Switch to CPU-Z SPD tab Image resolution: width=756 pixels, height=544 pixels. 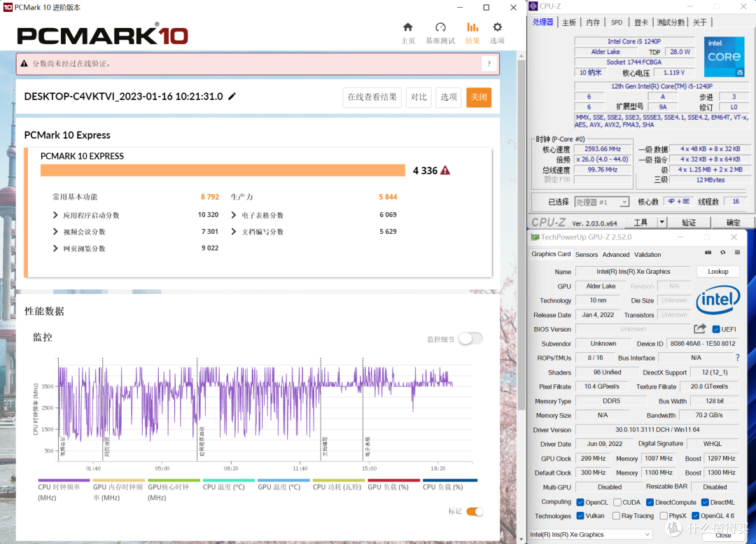tap(617, 22)
